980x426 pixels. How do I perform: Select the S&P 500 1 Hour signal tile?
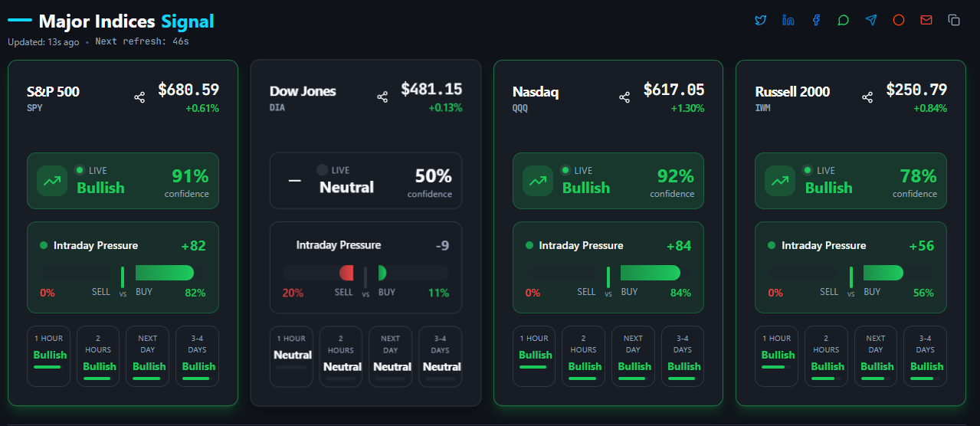click(x=50, y=356)
